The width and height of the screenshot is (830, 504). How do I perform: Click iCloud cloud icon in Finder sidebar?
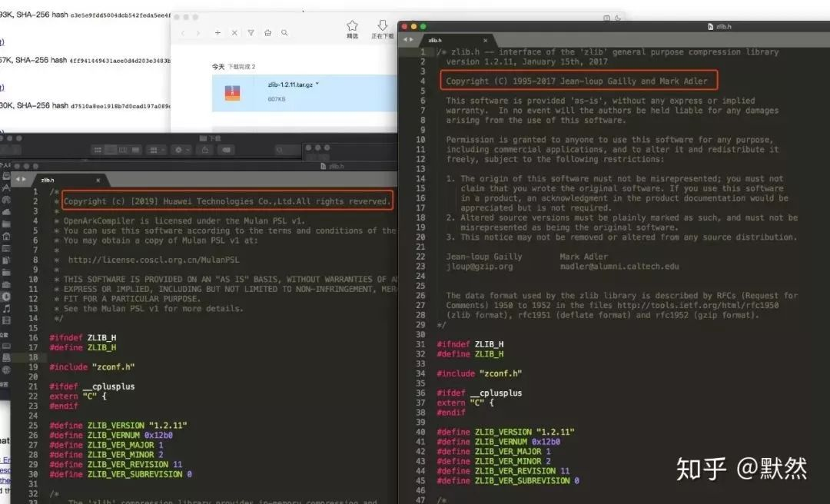tap(6, 212)
